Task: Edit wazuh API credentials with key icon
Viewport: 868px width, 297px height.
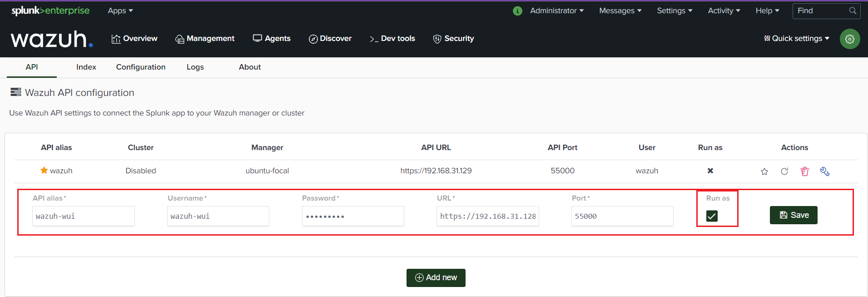Action: point(825,171)
